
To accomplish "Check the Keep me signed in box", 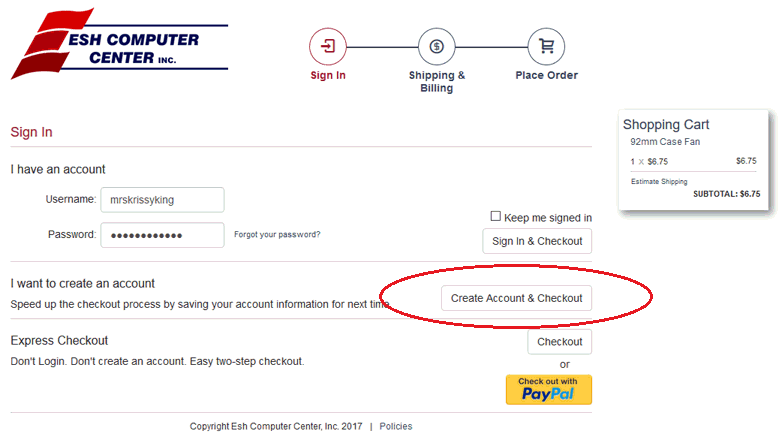I will pos(496,217).
